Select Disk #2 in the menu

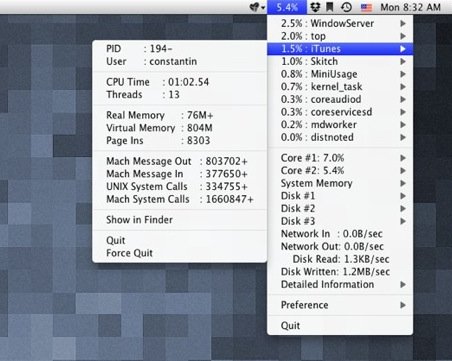(340, 209)
